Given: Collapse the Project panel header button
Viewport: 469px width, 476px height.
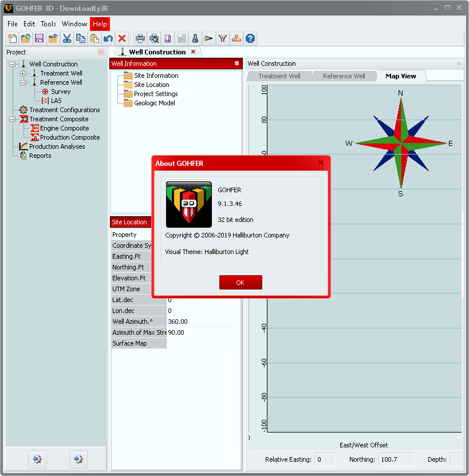Looking at the screenshot, I should point(101,52).
